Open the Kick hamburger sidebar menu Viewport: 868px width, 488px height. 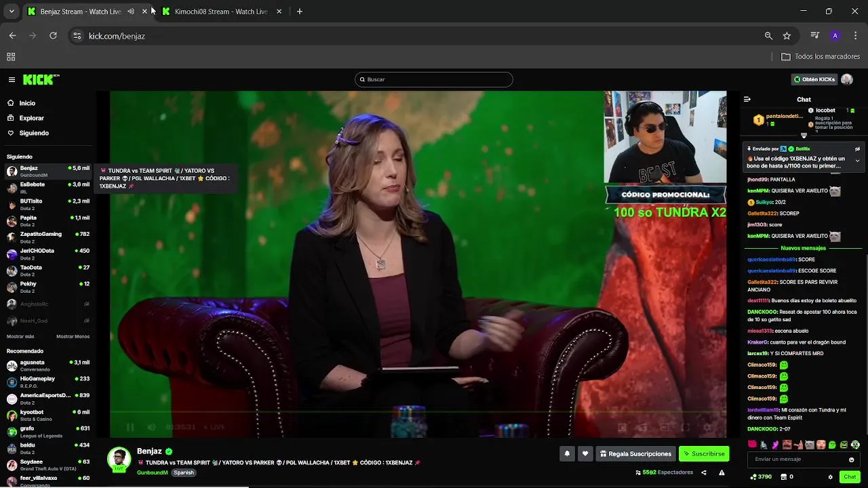tap(12, 79)
